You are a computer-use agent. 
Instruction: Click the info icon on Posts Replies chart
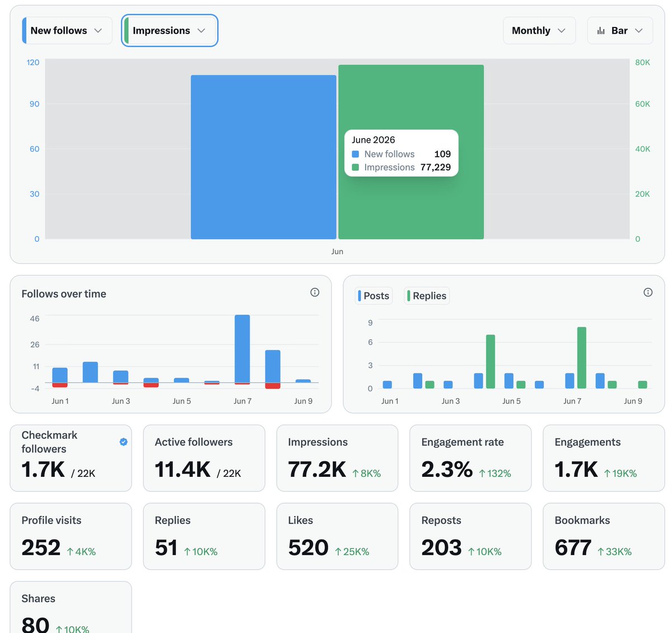[648, 292]
